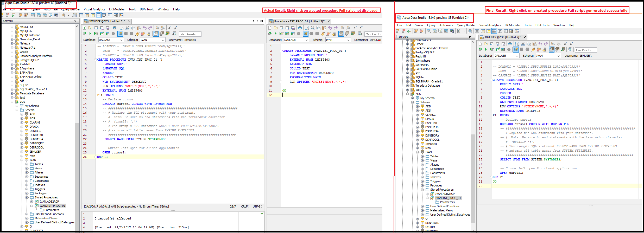The width and height of the screenshot is (644, 233).
Task: Open the Schema IVAN dropdown in the Procedure tab
Action: [x=348, y=40]
